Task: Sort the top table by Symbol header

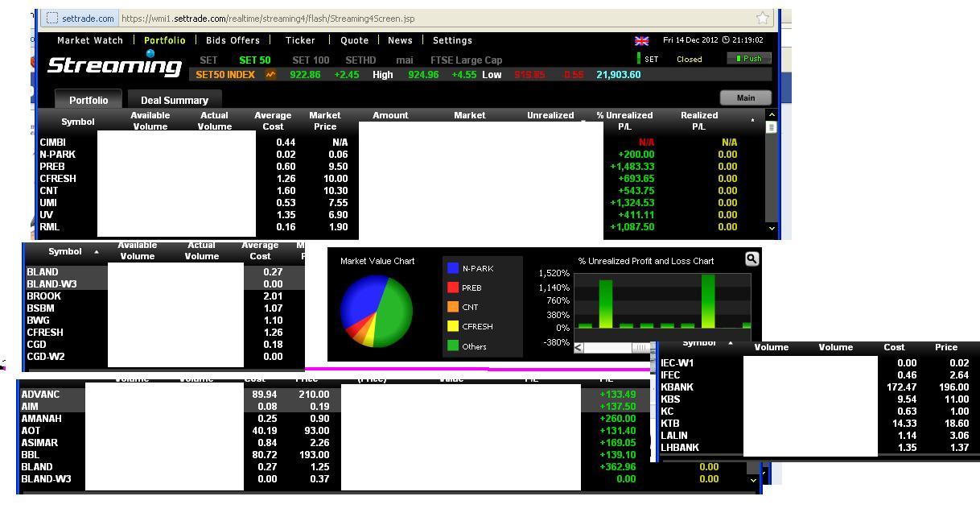Action: tap(78, 122)
